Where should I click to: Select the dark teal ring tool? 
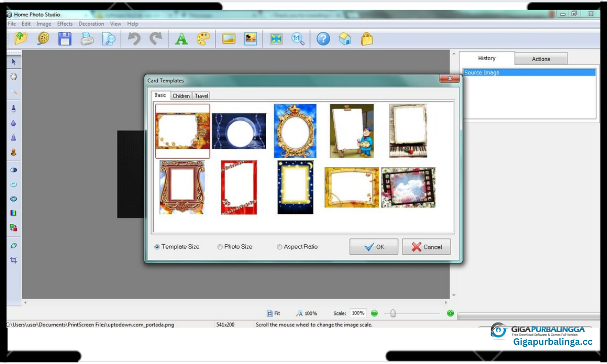pos(14,199)
